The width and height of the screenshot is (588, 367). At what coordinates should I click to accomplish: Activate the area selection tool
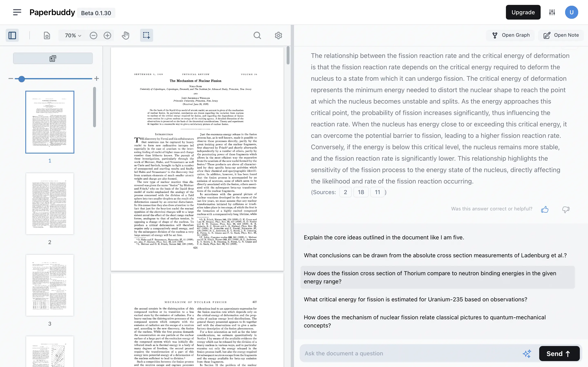(x=146, y=35)
